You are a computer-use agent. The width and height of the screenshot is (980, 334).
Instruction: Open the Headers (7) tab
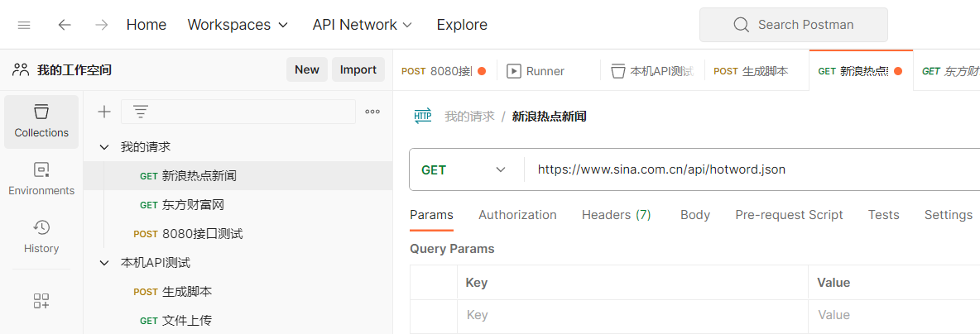pyautogui.click(x=617, y=216)
